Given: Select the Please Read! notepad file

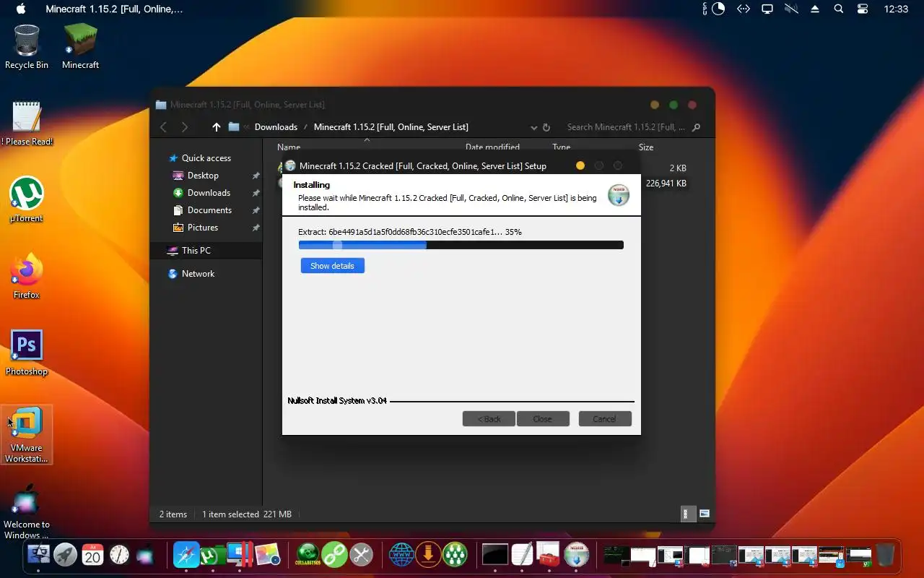Looking at the screenshot, I should click(27, 124).
